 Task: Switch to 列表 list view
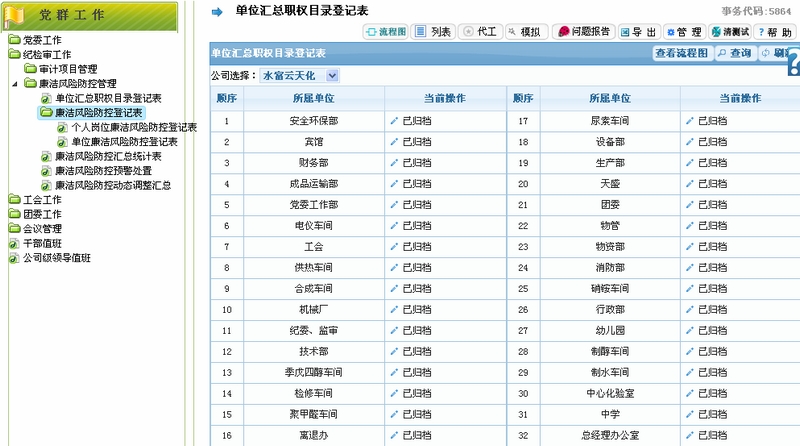tap(433, 32)
